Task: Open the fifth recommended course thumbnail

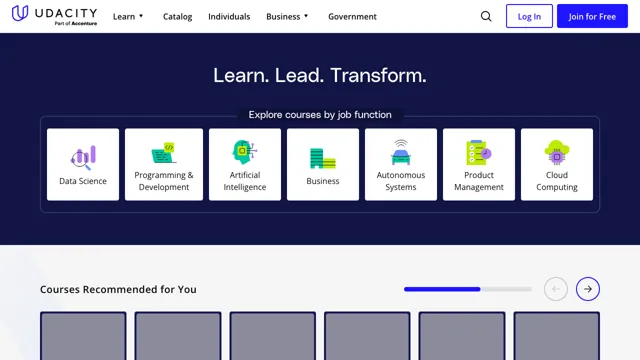Action: (x=462, y=336)
